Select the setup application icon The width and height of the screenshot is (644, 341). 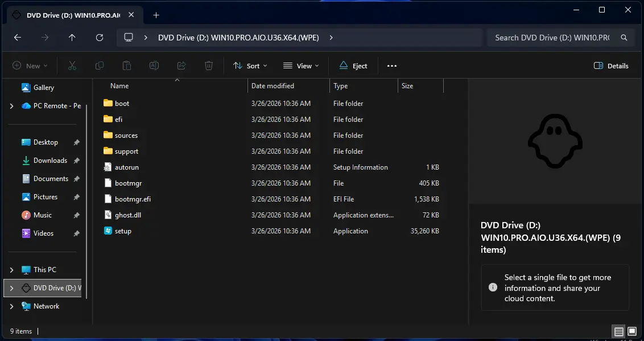click(x=108, y=231)
